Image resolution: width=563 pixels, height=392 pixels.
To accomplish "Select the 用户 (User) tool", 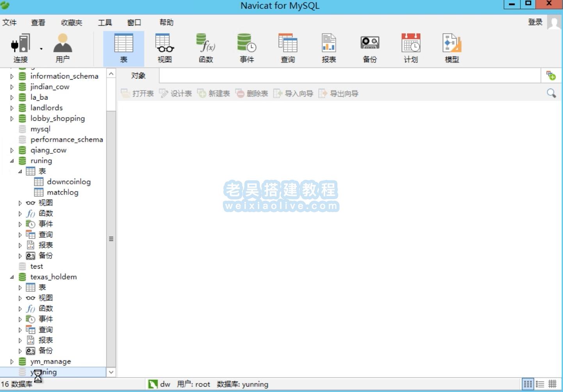I will tap(62, 47).
